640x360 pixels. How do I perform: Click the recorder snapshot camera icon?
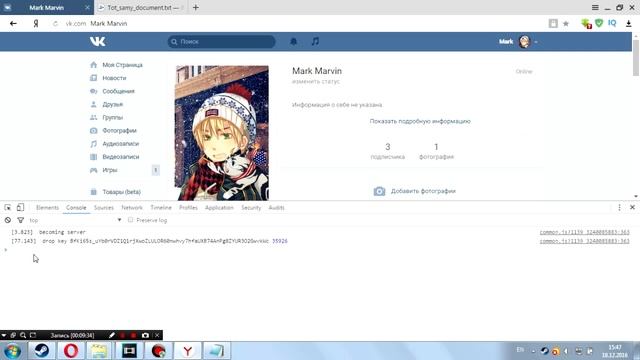[145, 335]
